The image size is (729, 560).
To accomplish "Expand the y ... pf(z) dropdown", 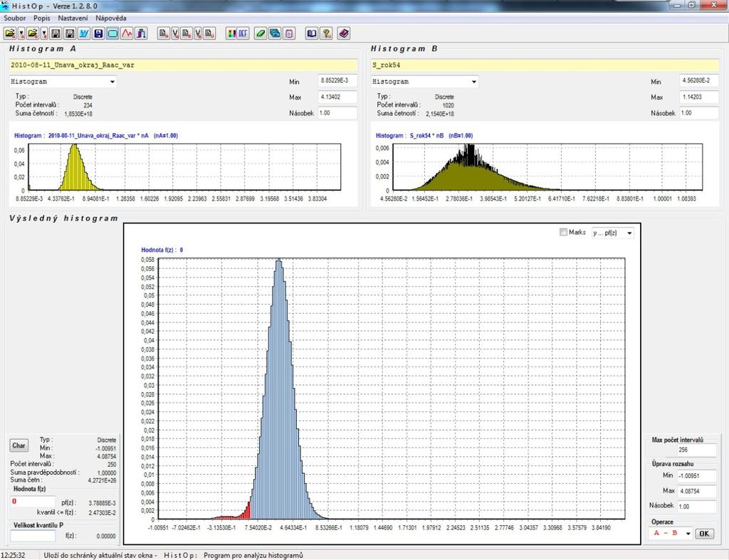I will (629, 233).
